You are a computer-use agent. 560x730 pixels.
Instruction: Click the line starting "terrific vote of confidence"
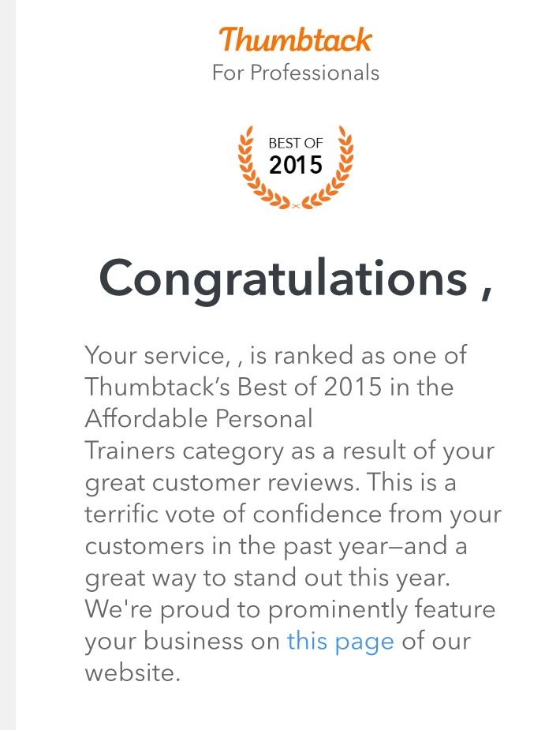pyautogui.click(x=293, y=514)
